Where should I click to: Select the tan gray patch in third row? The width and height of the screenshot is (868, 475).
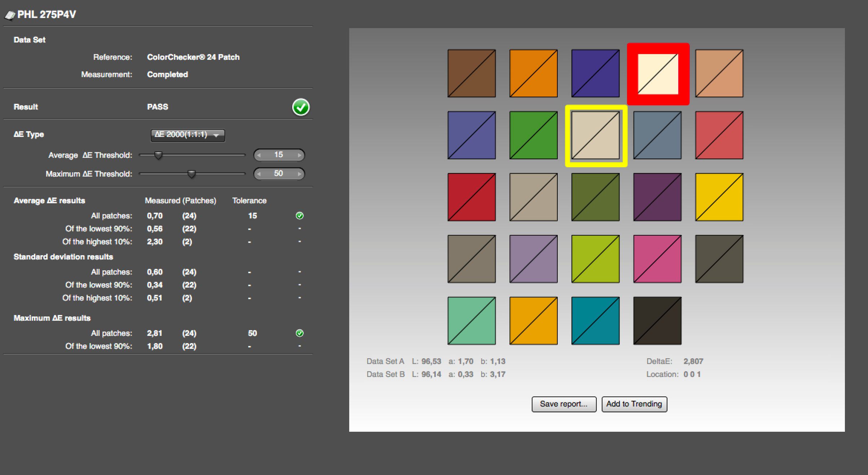tap(534, 197)
